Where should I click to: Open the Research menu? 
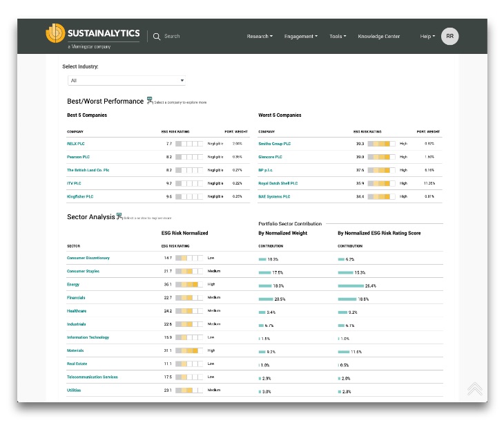point(260,37)
